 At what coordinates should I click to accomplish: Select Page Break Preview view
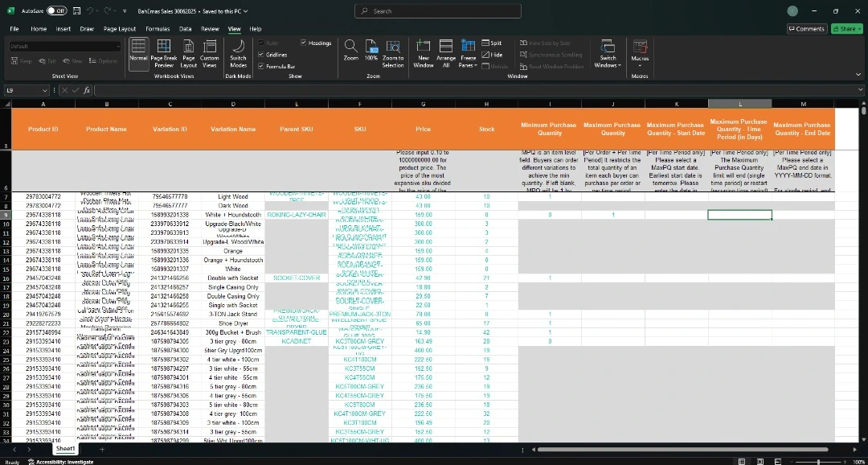click(x=164, y=51)
